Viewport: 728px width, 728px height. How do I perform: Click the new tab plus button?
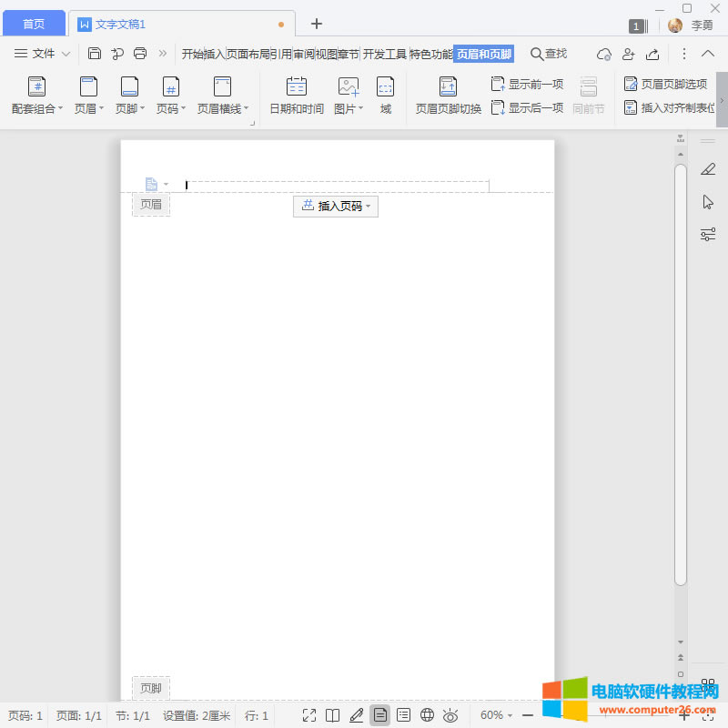[317, 24]
